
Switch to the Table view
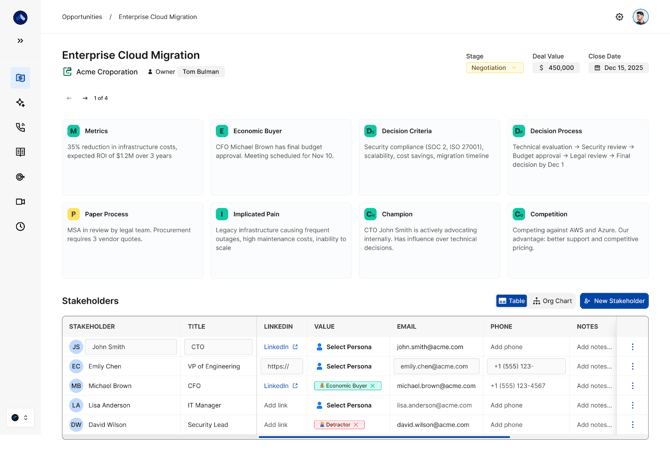pyautogui.click(x=511, y=301)
